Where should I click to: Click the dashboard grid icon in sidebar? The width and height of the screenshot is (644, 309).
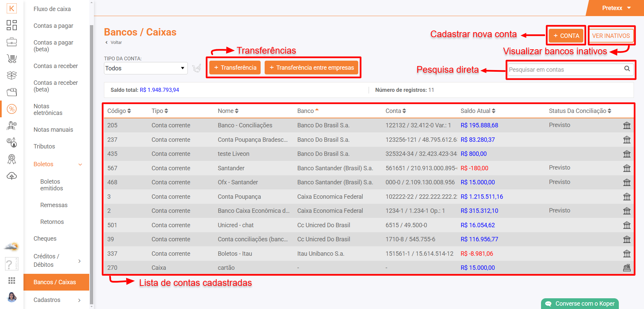(x=12, y=25)
